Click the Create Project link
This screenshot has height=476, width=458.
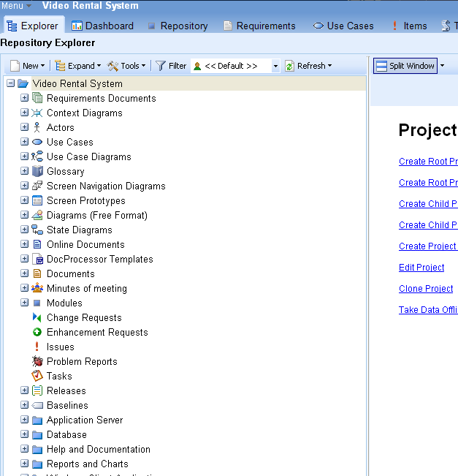click(x=428, y=246)
